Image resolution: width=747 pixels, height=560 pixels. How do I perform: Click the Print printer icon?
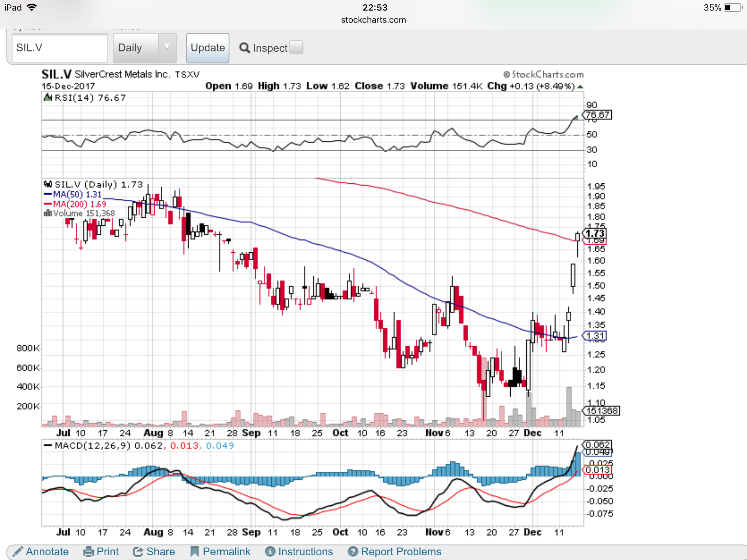[88, 552]
